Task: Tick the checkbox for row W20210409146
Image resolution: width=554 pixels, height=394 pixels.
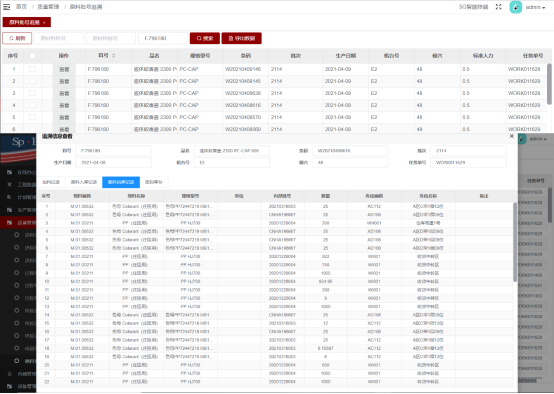Action: coord(32,69)
